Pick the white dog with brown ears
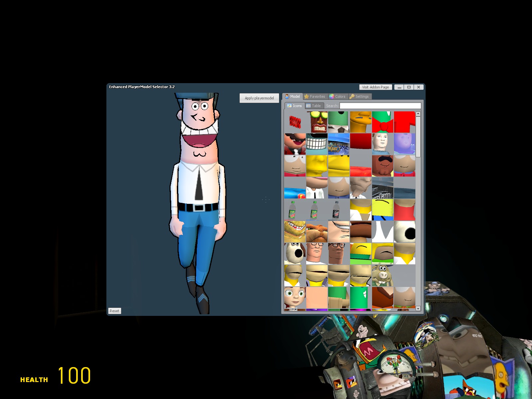Image resolution: width=532 pixels, height=399 pixels. tap(295, 254)
